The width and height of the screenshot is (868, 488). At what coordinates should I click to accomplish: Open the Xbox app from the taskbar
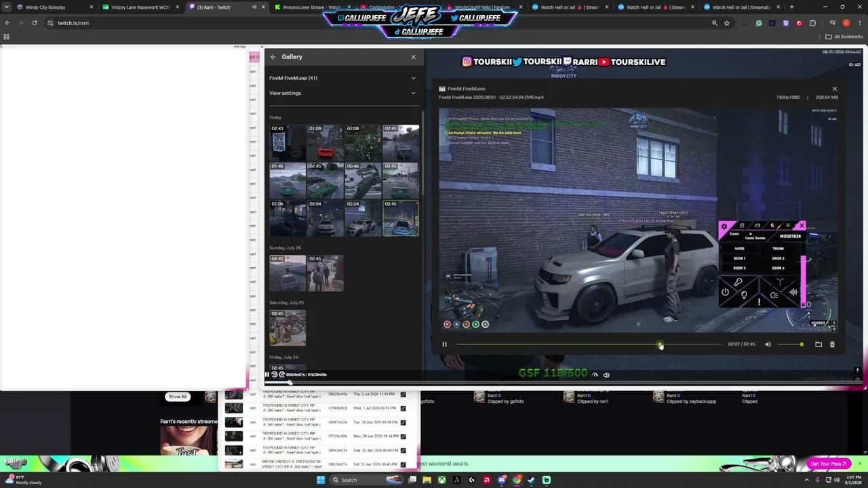[x=441, y=480]
